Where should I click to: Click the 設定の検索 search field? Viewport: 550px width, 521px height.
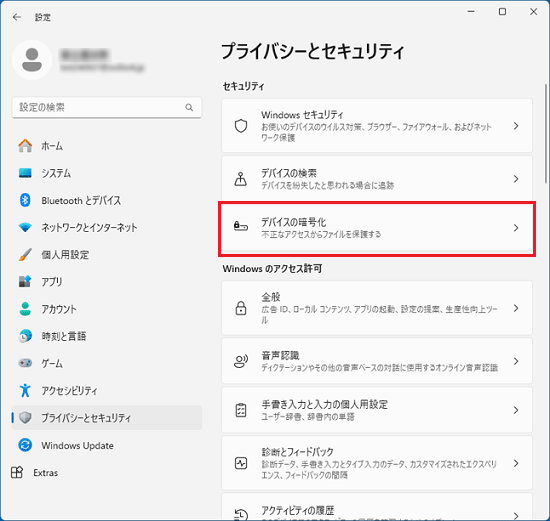pos(107,107)
